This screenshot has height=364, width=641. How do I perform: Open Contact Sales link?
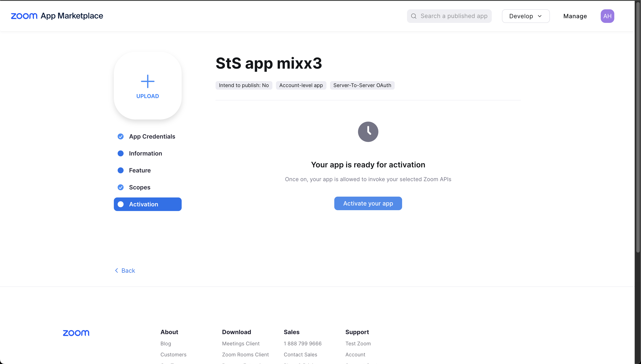click(300, 354)
